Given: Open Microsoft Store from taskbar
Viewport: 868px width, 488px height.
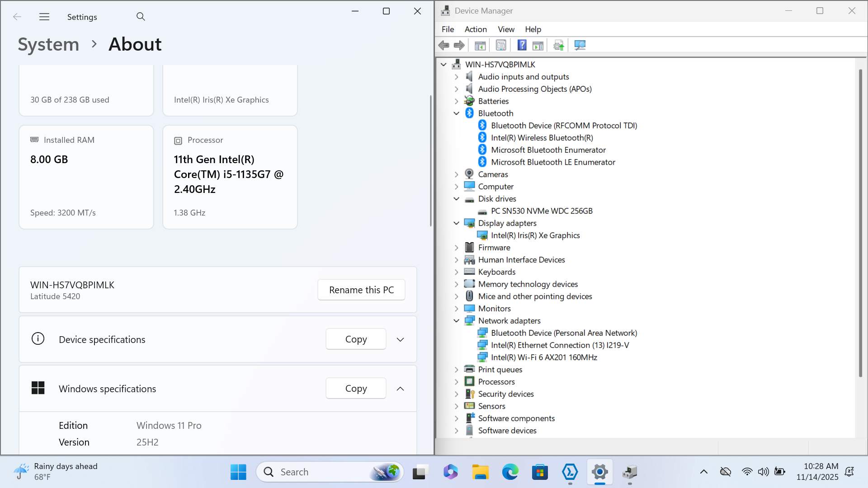Looking at the screenshot, I should pos(540,472).
